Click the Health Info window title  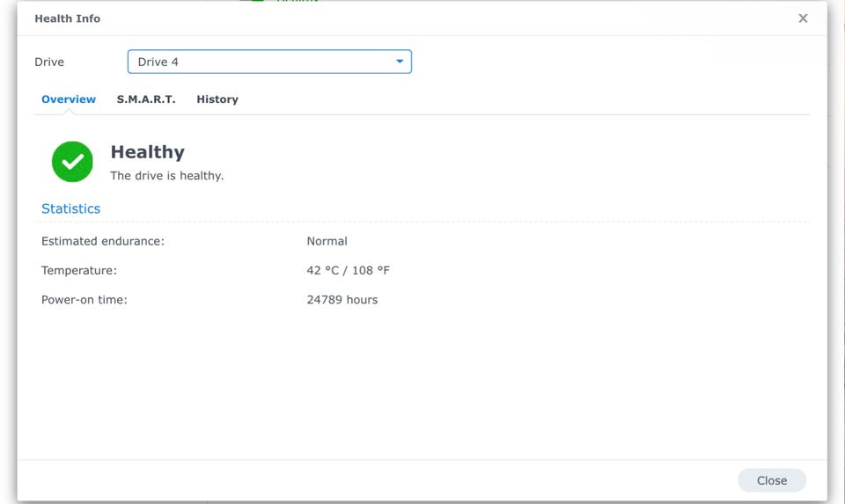click(67, 18)
